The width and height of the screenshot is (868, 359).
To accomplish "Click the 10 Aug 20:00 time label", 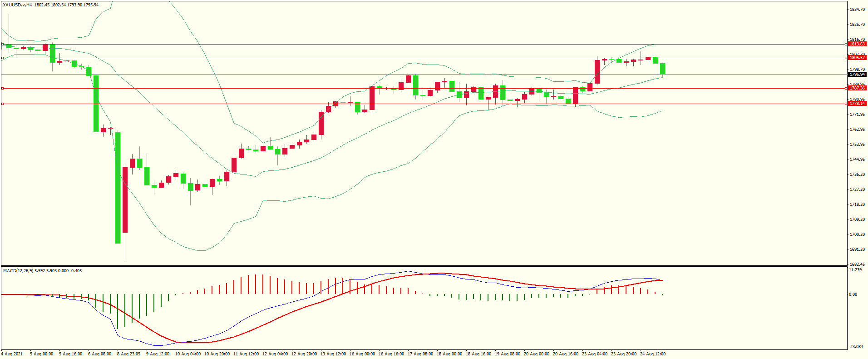I will point(217,354).
